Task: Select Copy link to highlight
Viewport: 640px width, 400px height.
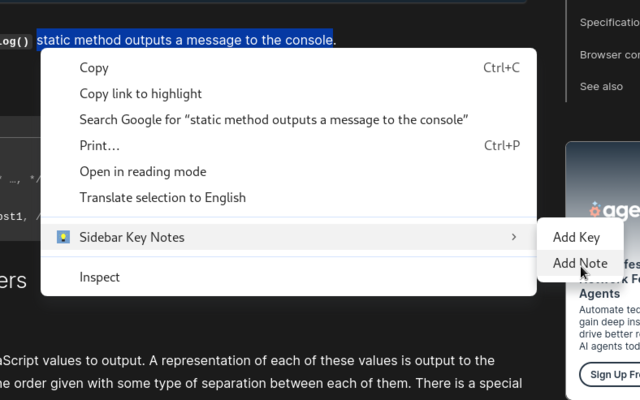Action: pyautogui.click(x=141, y=94)
